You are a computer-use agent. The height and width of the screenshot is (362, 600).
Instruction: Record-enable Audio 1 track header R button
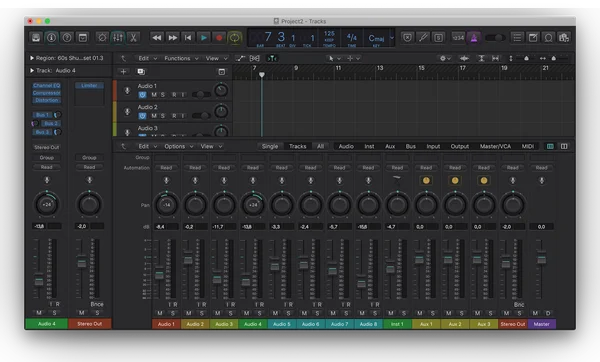pos(174,95)
